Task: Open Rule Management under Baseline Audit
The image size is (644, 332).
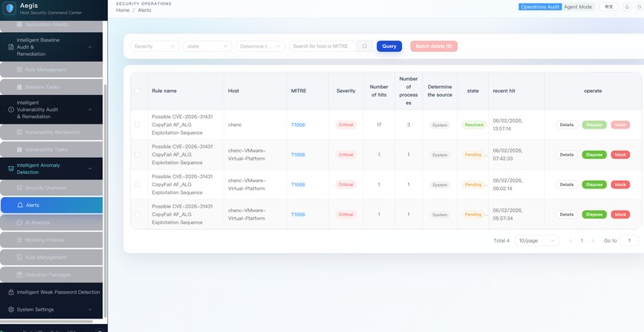Action: 51,69
